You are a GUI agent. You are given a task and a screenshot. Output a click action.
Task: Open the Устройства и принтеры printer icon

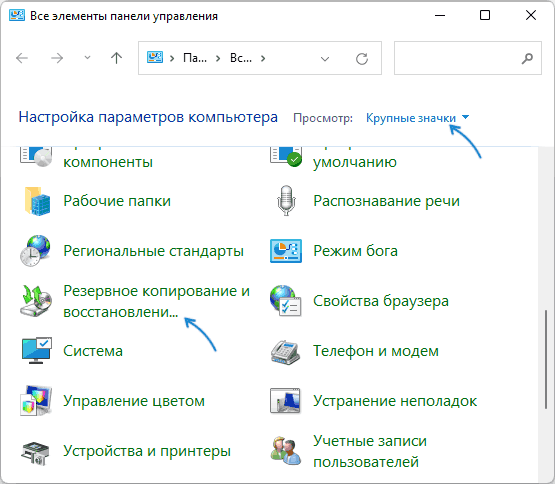pos(35,453)
